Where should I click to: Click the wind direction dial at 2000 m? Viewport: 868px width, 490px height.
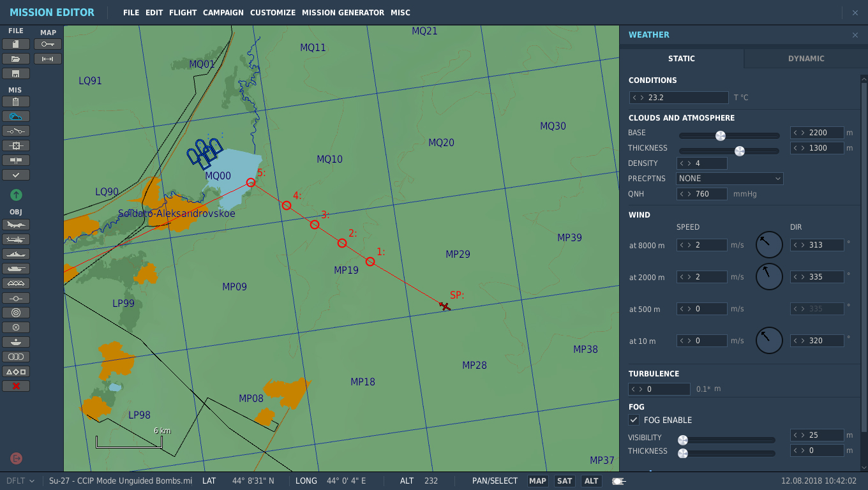pos(769,277)
